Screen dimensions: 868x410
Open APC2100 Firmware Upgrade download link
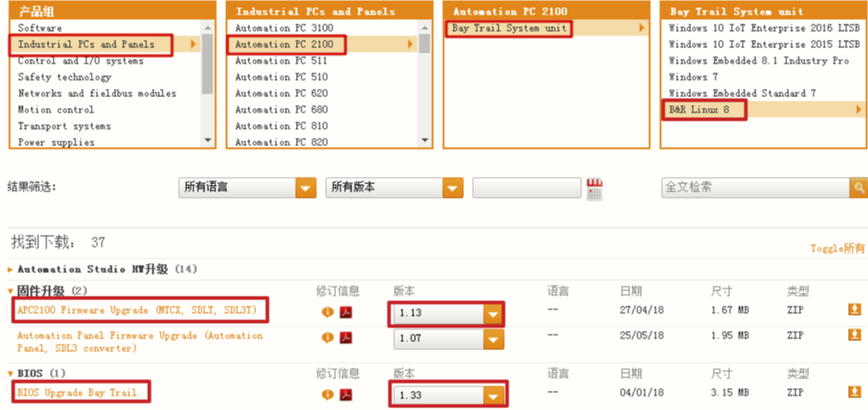(137, 310)
